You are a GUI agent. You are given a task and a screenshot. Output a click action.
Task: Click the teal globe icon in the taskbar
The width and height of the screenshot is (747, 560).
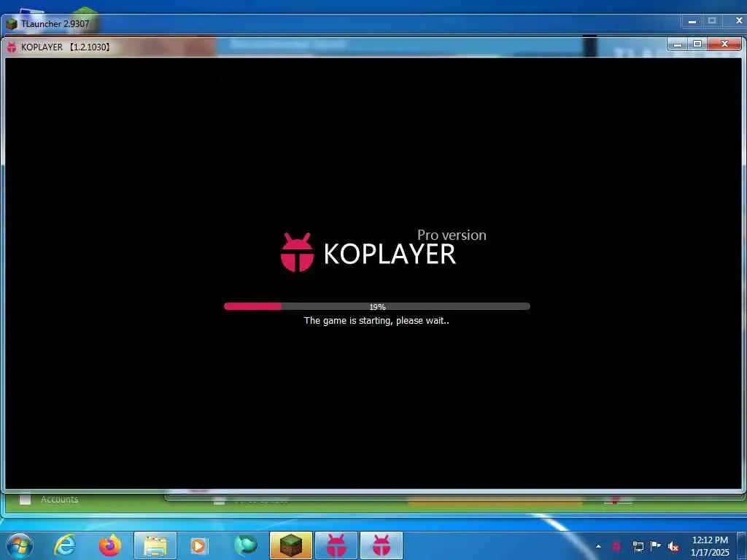pos(246,545)
